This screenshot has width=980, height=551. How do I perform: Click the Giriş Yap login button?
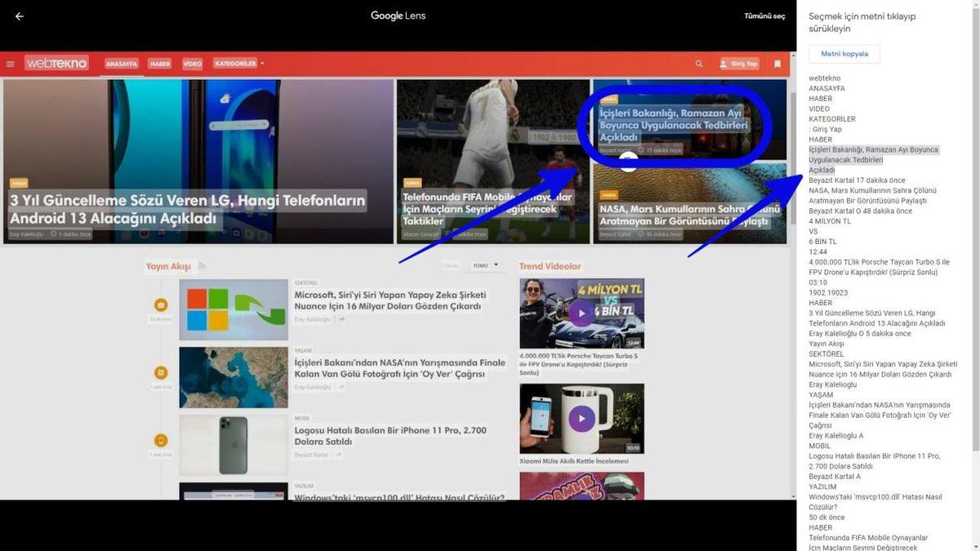(738, 64)
